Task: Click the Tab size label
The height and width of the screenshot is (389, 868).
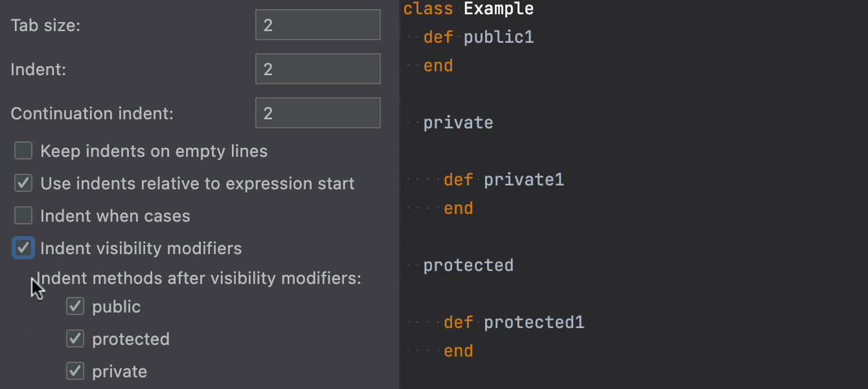Action: click(x=45, y=25)
